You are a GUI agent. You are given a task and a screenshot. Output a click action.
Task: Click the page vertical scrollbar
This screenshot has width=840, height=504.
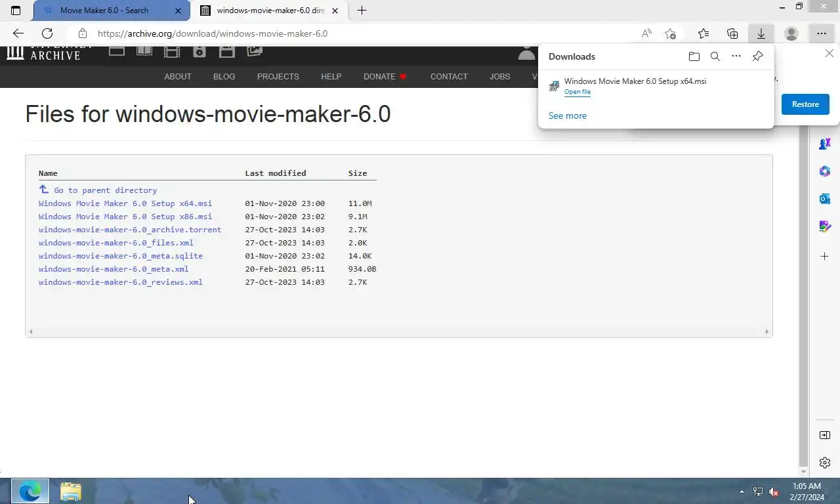pyautogui.click(x=804, y=294)
